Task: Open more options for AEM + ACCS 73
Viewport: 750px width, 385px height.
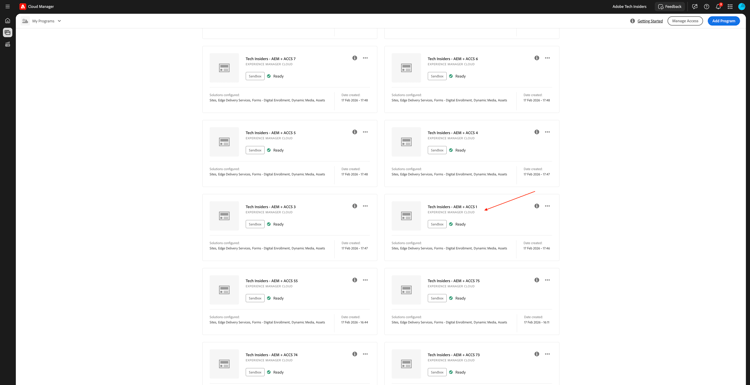Action: click(x=547, y=354)
